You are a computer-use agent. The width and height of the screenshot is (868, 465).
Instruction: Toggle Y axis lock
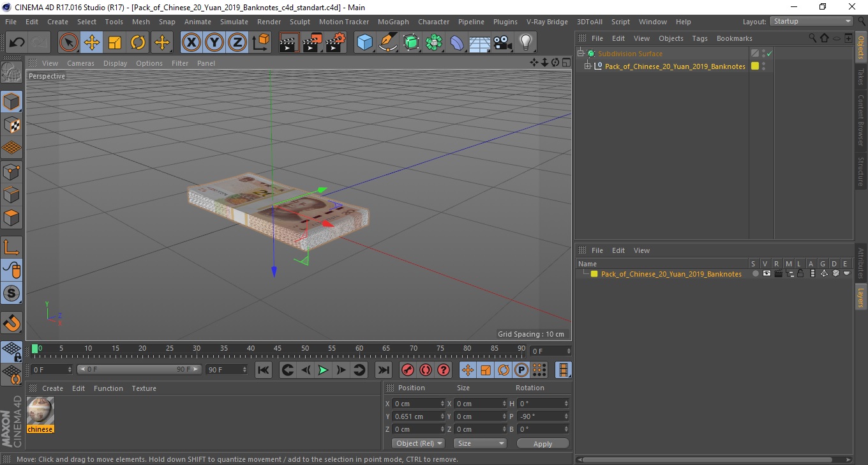click(214, 43)
